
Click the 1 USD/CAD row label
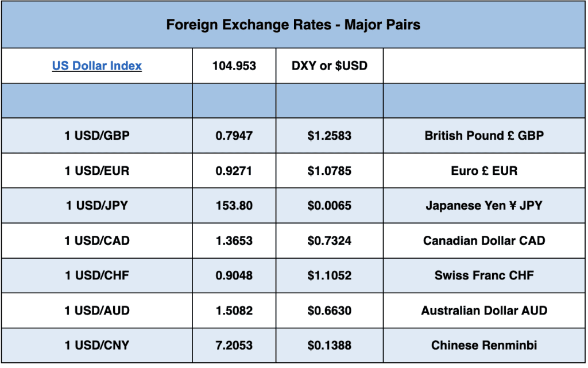coord(97,240)
